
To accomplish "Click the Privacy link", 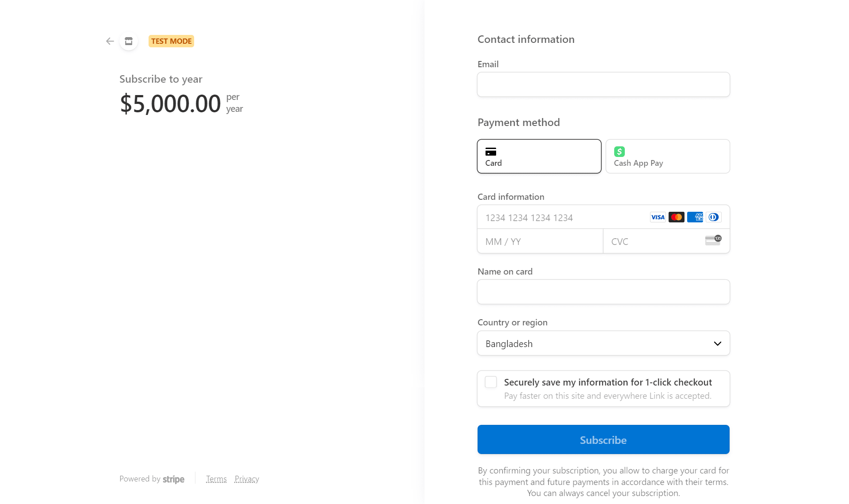I will pyautogui.click(x=247, y=478).
